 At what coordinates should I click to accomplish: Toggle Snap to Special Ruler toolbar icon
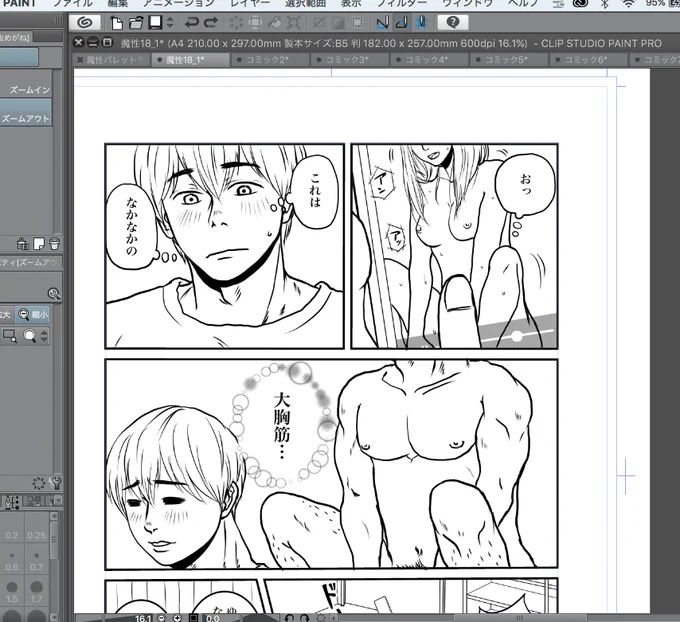pyautogui.click(x=402, y=23)
